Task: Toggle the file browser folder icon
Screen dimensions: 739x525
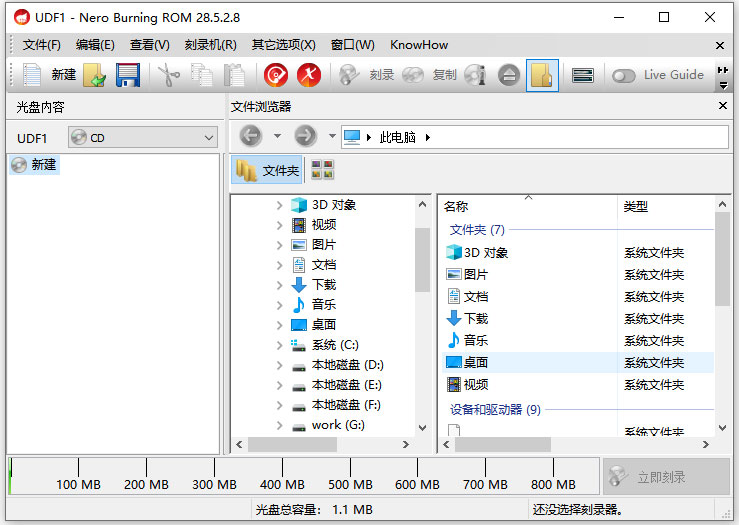Action: [542, 75]
